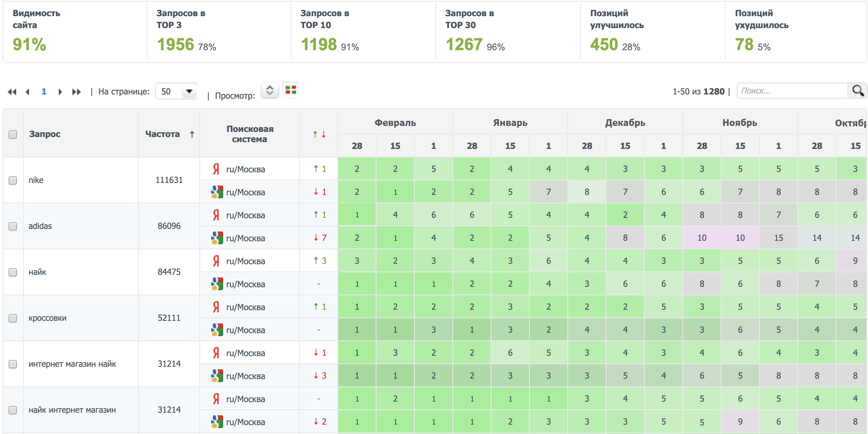This screenshot has width=868, height=434.
Task: Open page number 1 link
Action: click(44, 91)
